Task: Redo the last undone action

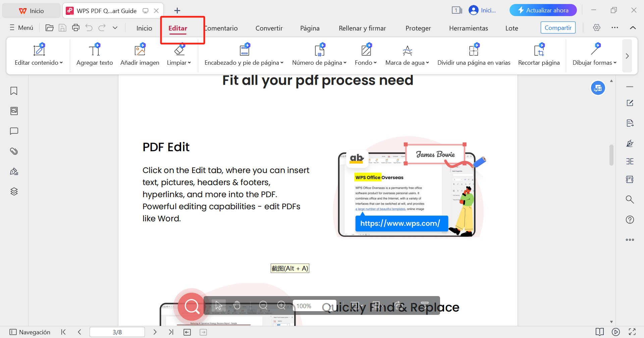Action: (102, 28)
